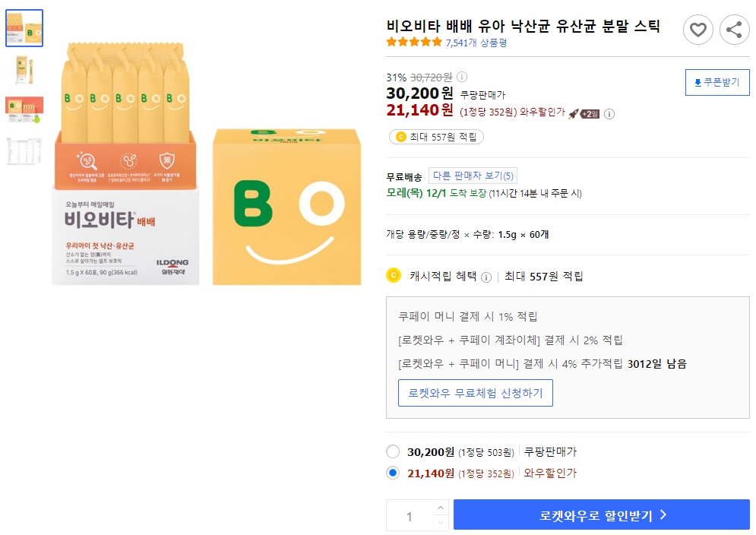
Task: Increase quantity with the up stepper arrow
Action: [441, 509]
